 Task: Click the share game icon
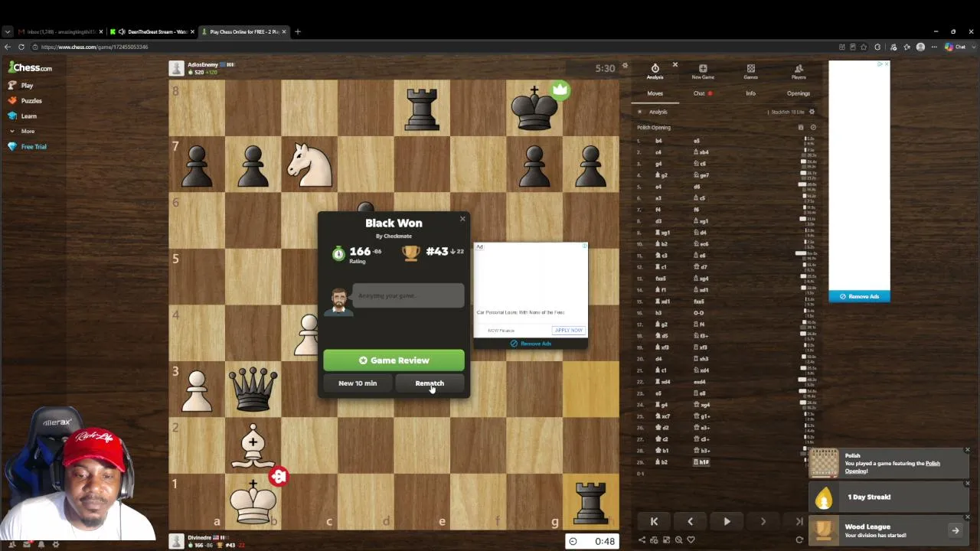[642, 540]
